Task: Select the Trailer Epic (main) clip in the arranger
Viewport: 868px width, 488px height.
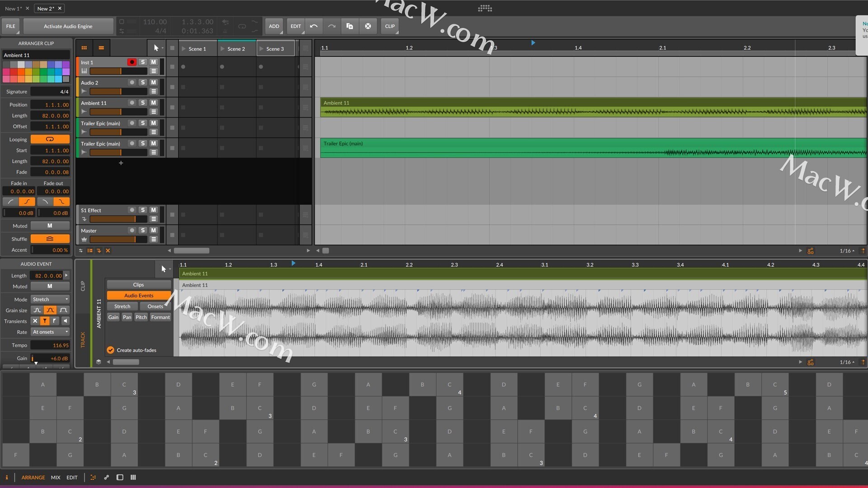Action: [593, 148]
